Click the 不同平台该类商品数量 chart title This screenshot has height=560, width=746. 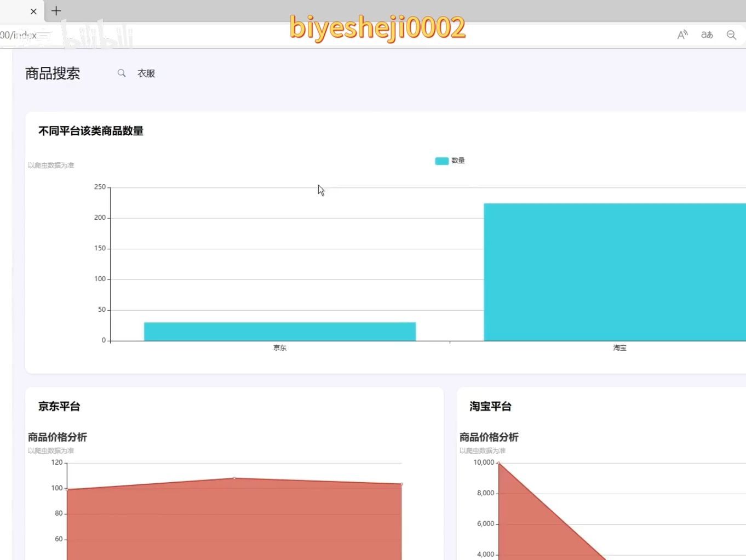(91, 131)
